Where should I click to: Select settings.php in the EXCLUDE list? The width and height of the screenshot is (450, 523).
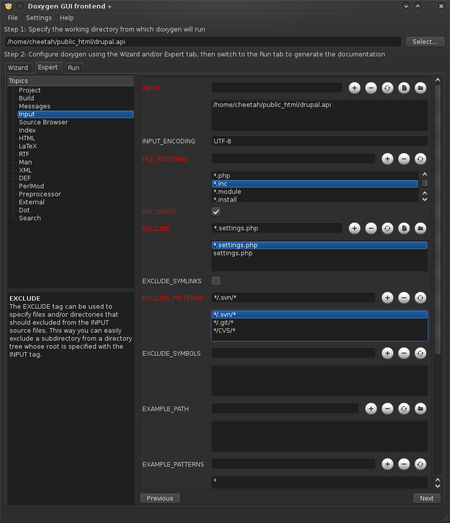(319, 253)
